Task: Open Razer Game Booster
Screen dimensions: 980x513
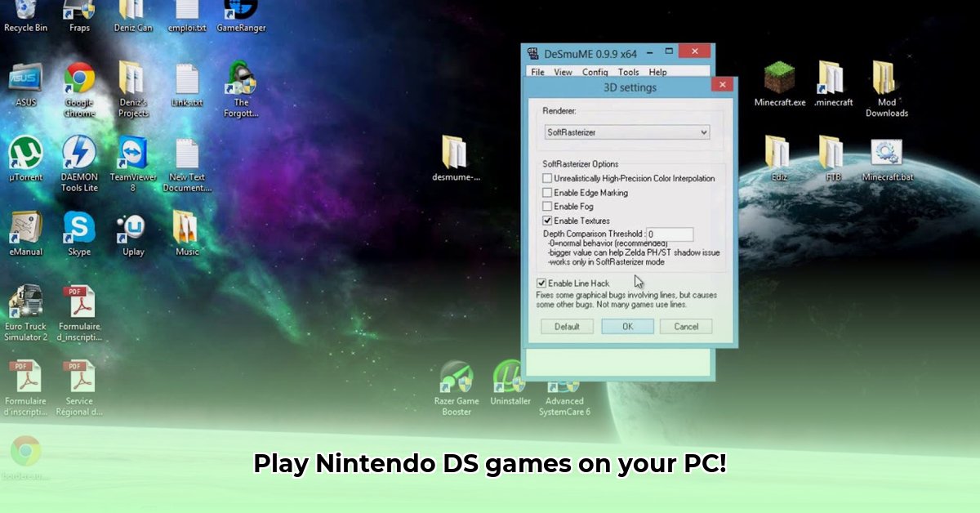Action: click(x=457, y=378)
